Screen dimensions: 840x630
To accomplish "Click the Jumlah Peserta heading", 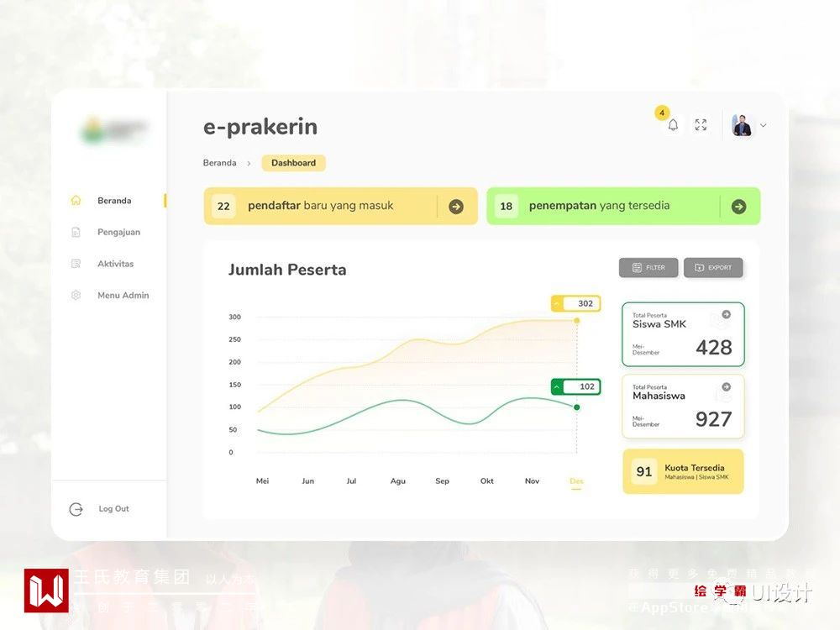I will tap(287, 270).
